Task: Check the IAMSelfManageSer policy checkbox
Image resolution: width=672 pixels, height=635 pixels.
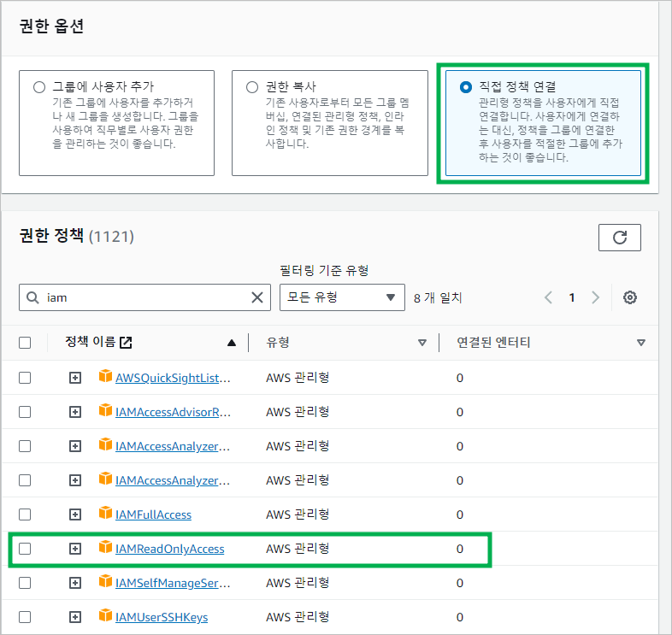Action: [x=25, y=583]
